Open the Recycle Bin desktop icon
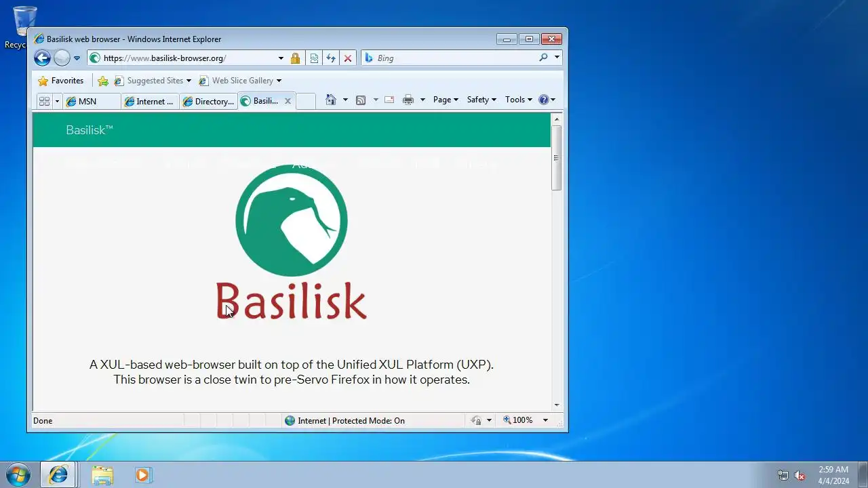This screenshot has height=488, width=868. (x=24, y=27)
